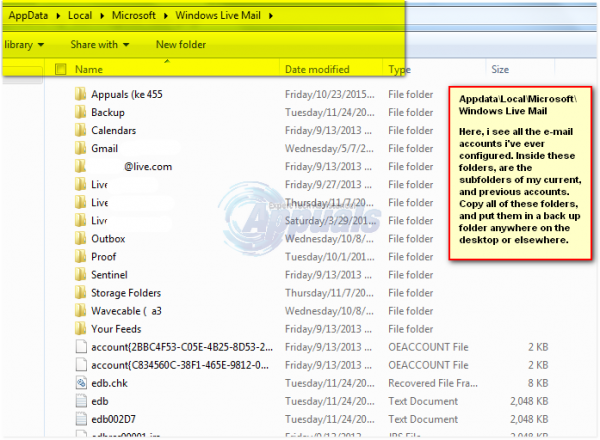
Task: Select the Your Feeds folder name
Action: point(116,329)
